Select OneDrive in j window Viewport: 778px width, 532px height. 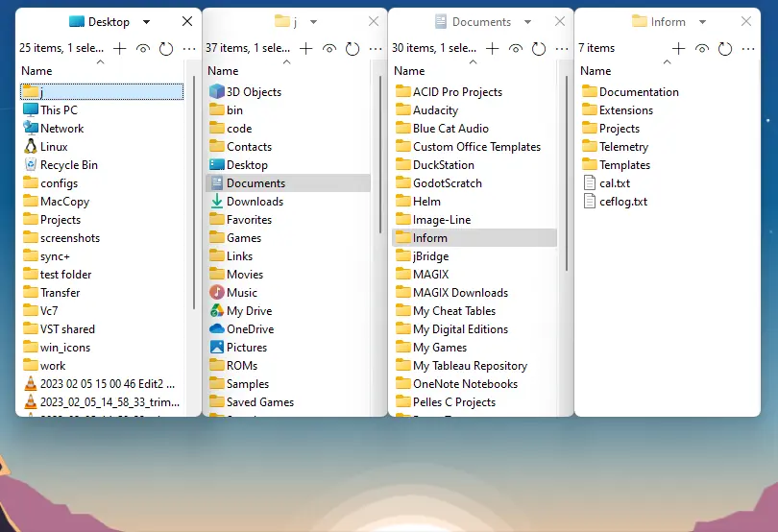pyautogui.click(x=242, y=329)
